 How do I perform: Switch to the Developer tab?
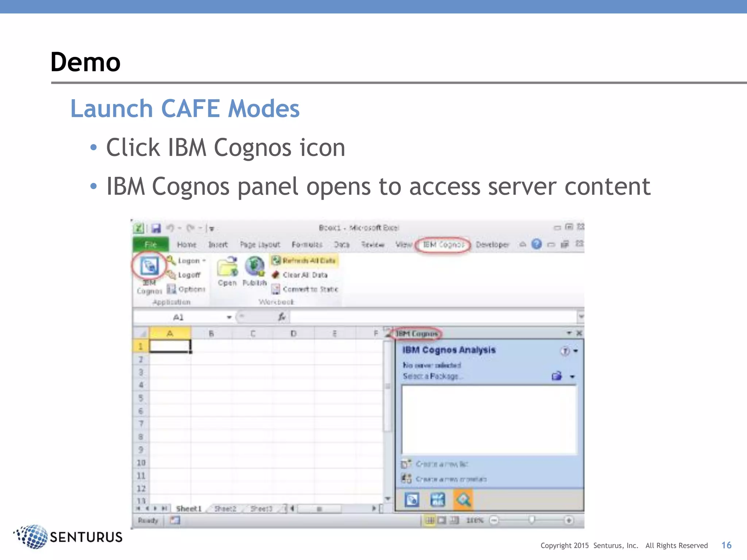(492, 244)
